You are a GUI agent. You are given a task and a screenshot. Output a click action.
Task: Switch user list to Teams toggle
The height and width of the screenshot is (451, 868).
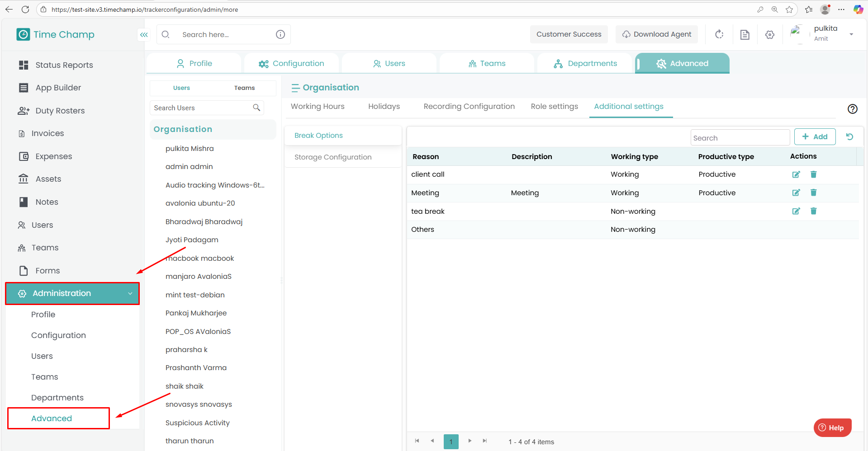click(x=244, y=88)
